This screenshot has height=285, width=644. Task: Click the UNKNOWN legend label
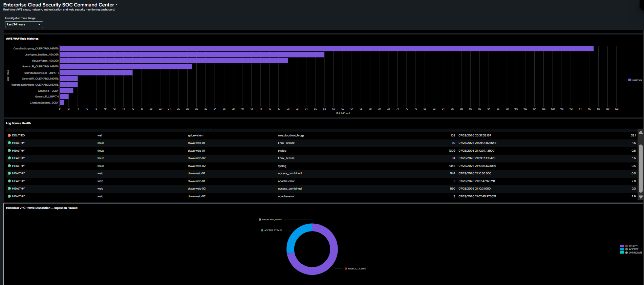click(x=635, y=253)
